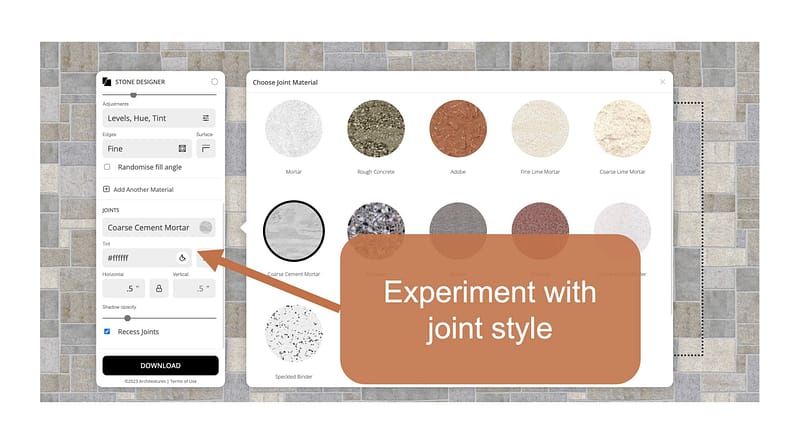
Task: Open the Coarse Cement Mortar joint selector
Action: tap(159, 227)
